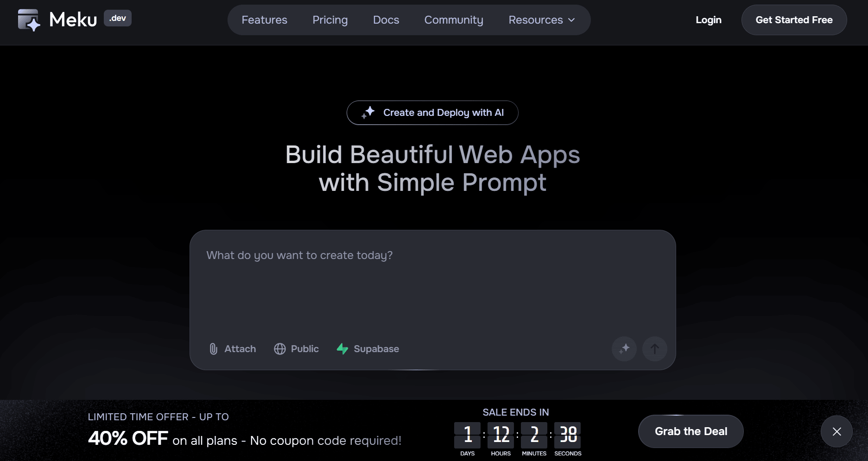Open the Features nav item
The height and width of the screenshot is (461, 868).
264,20
